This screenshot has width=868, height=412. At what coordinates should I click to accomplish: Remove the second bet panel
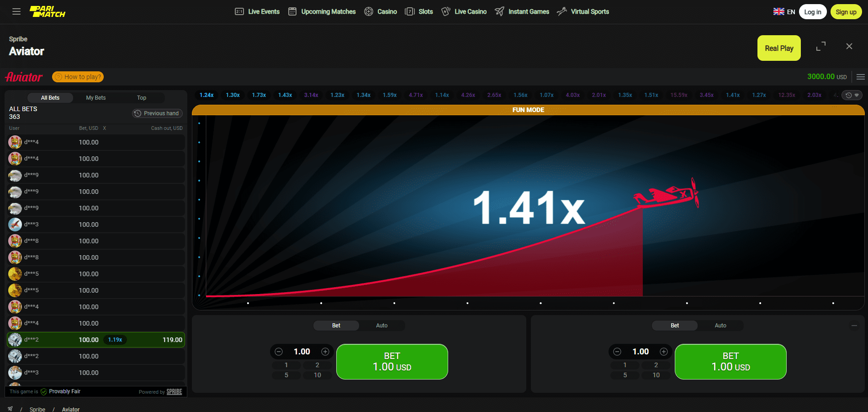click(x=854, y=326)
